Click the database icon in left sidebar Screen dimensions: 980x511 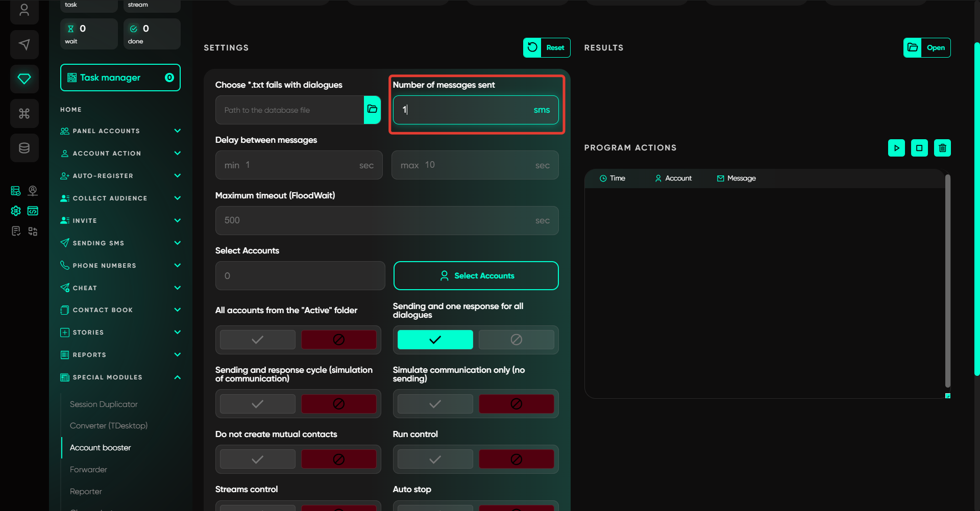pos(24,148)
